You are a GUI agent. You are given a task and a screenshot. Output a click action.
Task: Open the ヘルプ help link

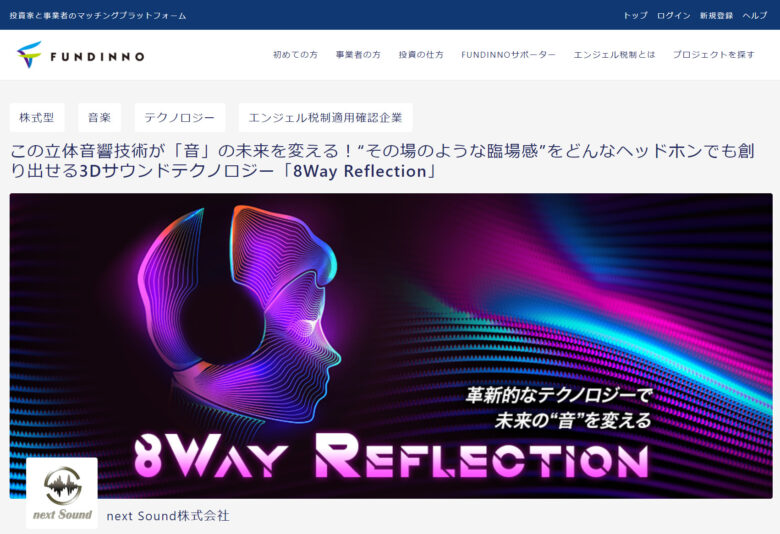(x=755, y=15)
